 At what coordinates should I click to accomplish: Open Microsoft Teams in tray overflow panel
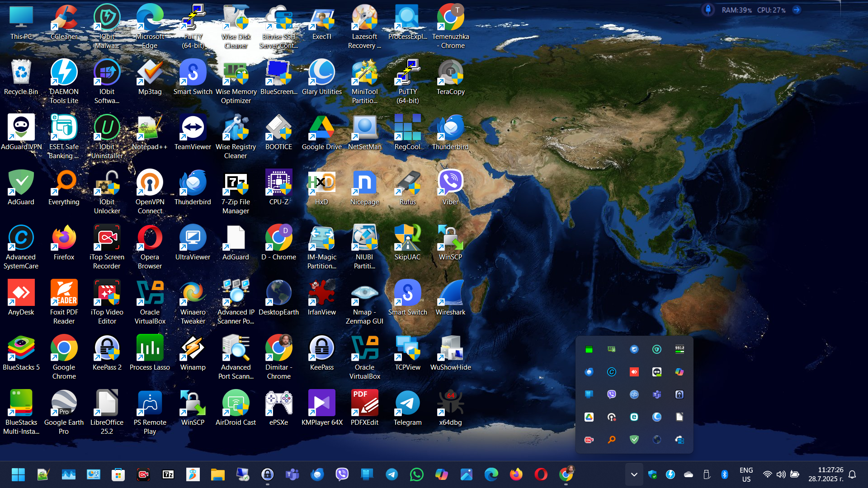[657, 394]
